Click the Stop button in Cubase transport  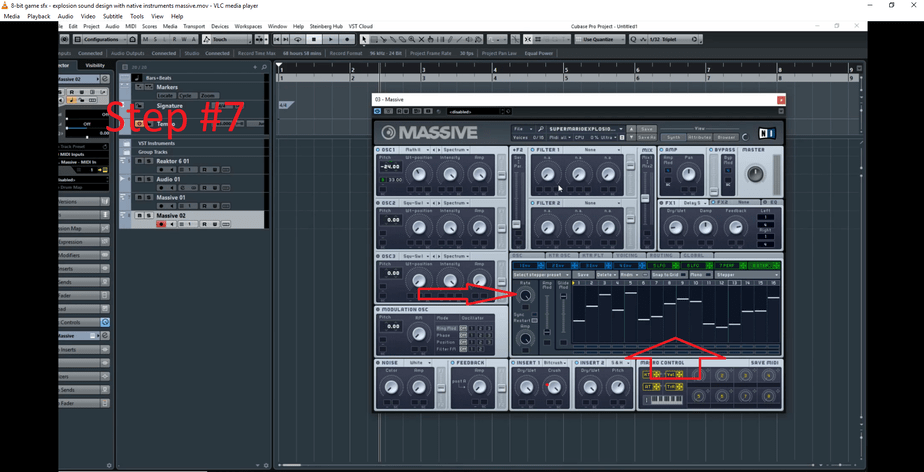point(314,39)
